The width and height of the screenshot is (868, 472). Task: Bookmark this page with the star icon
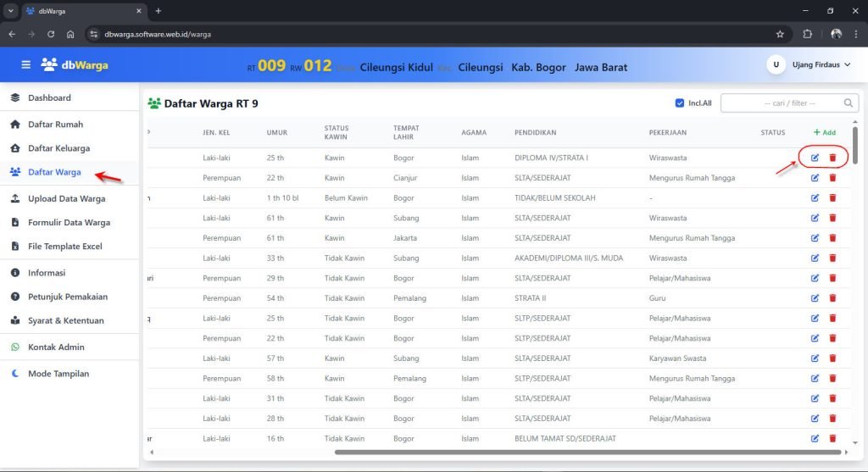point(780,34)
